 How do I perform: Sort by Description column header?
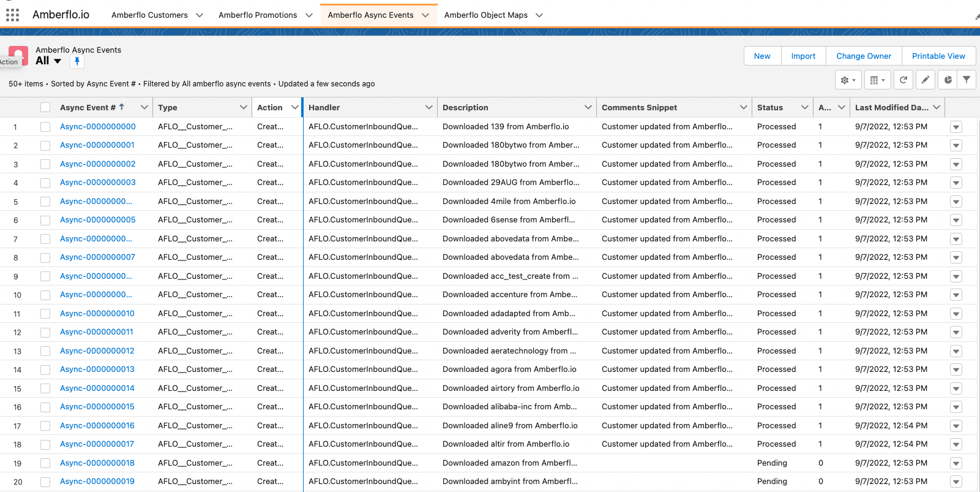(x=465, y=107)
